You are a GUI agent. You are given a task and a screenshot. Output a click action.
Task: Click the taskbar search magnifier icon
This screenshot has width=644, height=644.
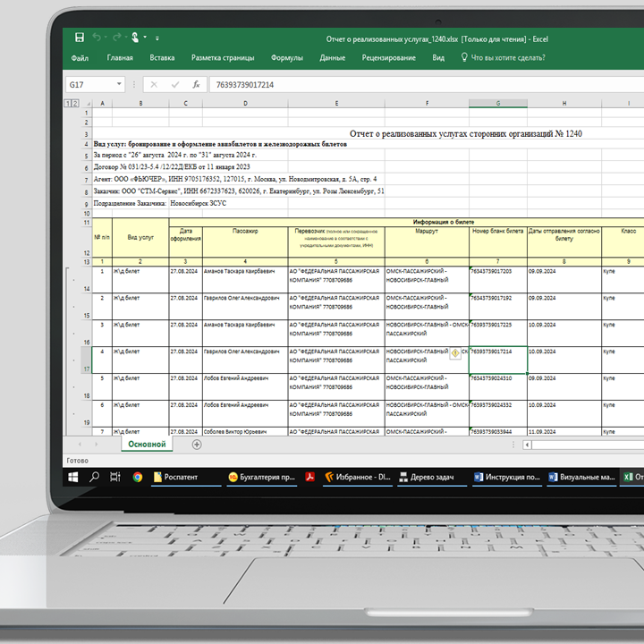[95, 478]
